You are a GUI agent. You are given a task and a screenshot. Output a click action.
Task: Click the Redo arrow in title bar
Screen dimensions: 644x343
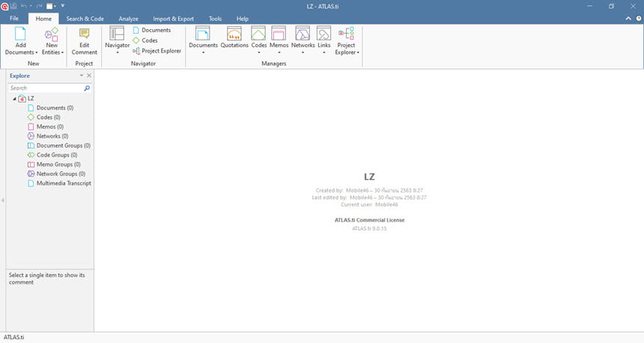(x=40, y=6)
